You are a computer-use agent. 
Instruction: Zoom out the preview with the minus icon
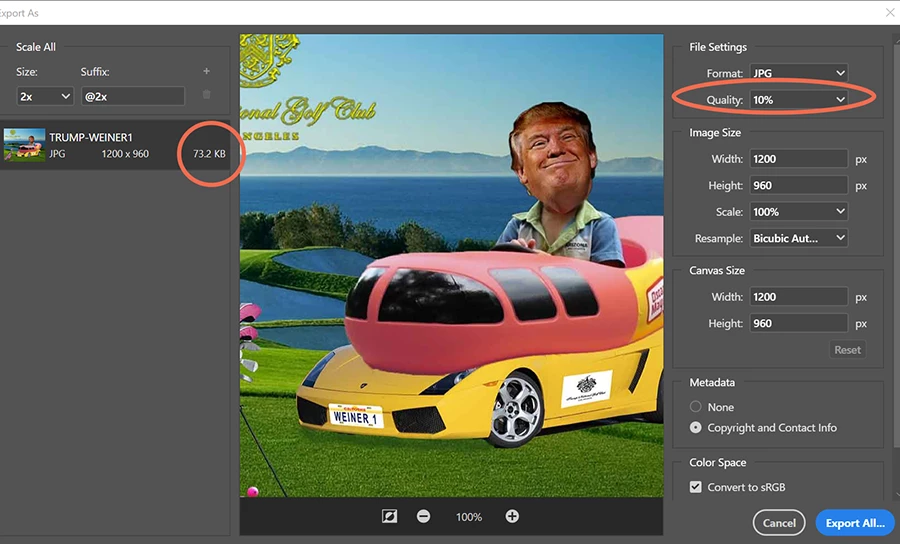[424, 516]
